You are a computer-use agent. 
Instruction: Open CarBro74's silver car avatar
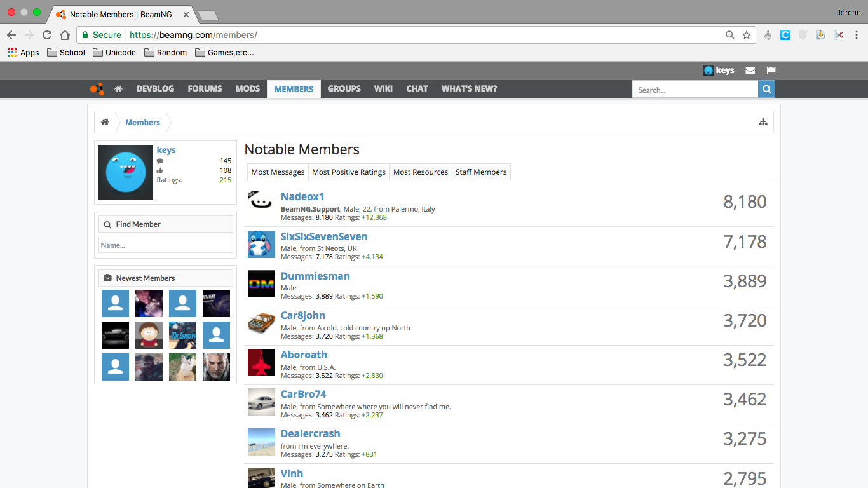pos(261,402)
